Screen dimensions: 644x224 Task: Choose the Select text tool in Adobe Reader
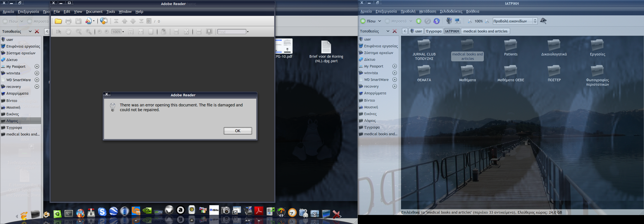58,32
